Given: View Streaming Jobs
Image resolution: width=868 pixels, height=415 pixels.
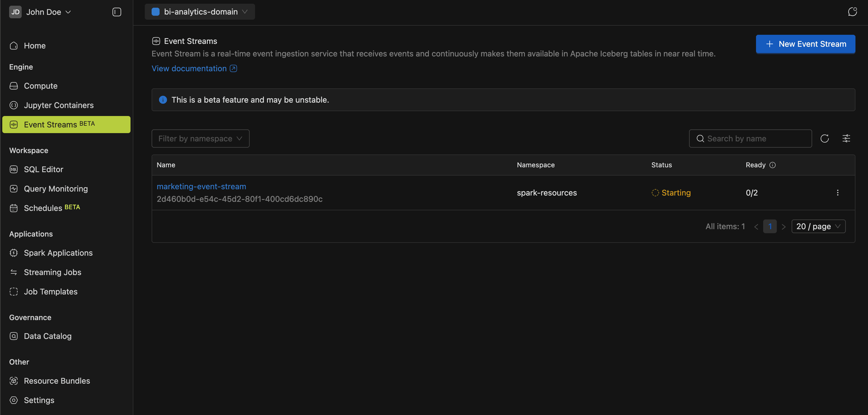Looking at the screenshot, I should point(52,272).
